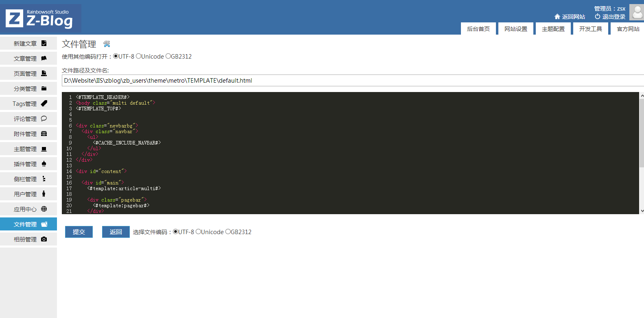
Task: Click the user management person icon
Action: (44, 194)
